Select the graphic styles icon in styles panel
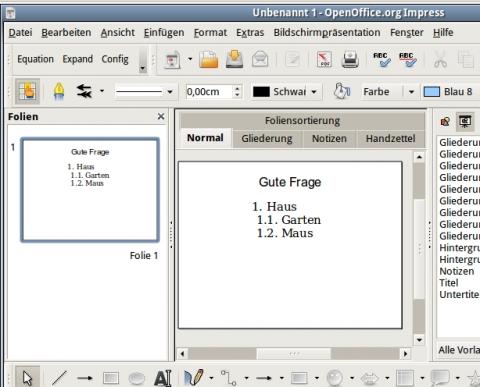Image resolution: width=480 pixels, height=387 pixels. click(x=445, y=121)
